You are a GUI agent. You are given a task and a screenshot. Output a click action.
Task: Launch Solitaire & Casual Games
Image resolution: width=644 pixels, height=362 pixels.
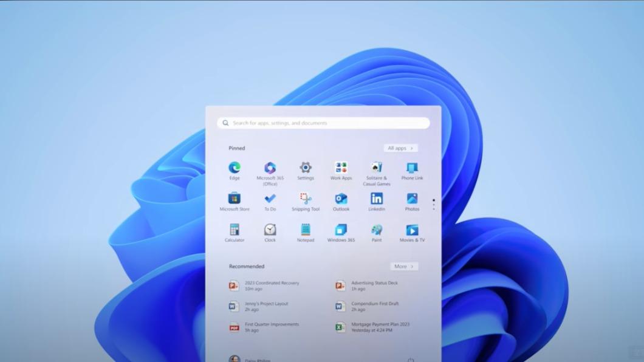[377, 174]
